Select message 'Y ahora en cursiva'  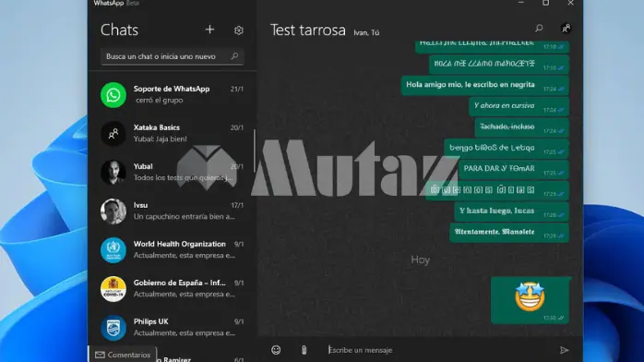(519, 106)
